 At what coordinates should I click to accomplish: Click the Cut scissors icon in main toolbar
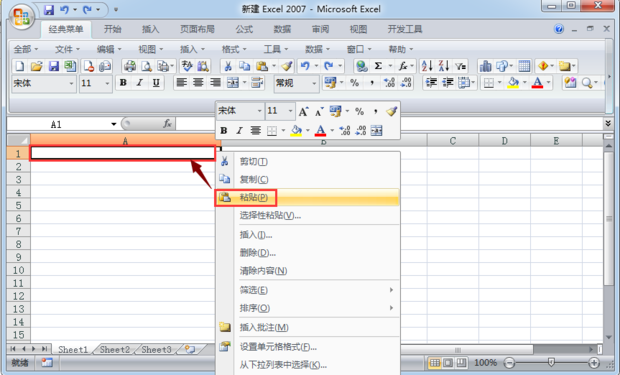(x=228, y=66)
